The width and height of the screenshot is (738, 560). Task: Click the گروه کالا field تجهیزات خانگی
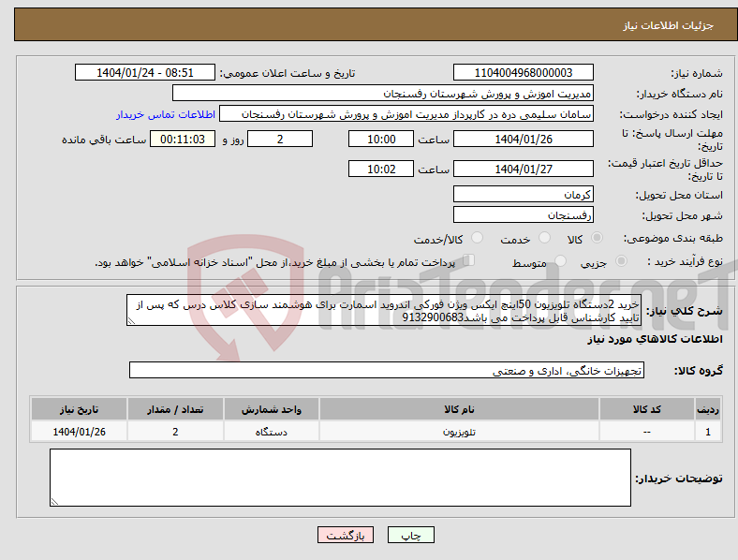(387, 370)
